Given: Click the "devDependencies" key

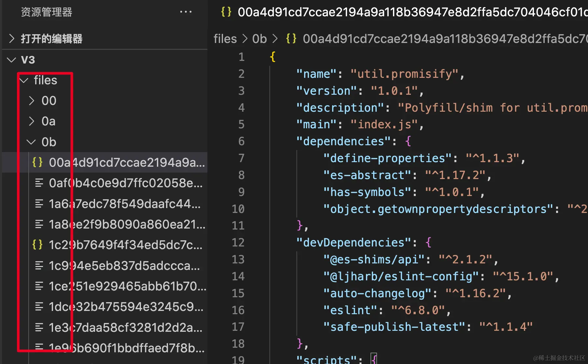Looking at the screenshot, I should [353, 243].
